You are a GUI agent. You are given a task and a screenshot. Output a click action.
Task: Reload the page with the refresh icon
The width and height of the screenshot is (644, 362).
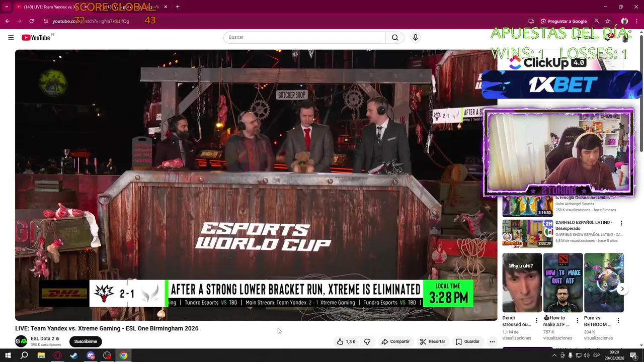(31, 21)
